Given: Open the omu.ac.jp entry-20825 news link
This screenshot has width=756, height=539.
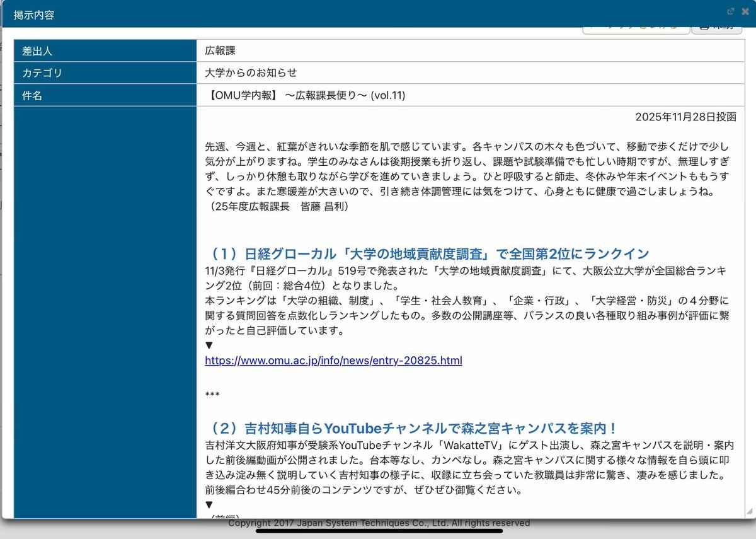Looking at the screenshot, I should 333,361.
